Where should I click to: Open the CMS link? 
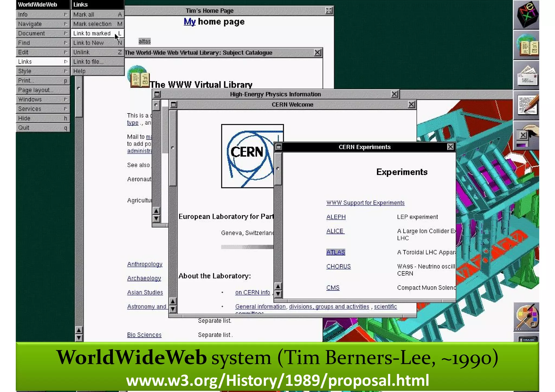[333, 288]
